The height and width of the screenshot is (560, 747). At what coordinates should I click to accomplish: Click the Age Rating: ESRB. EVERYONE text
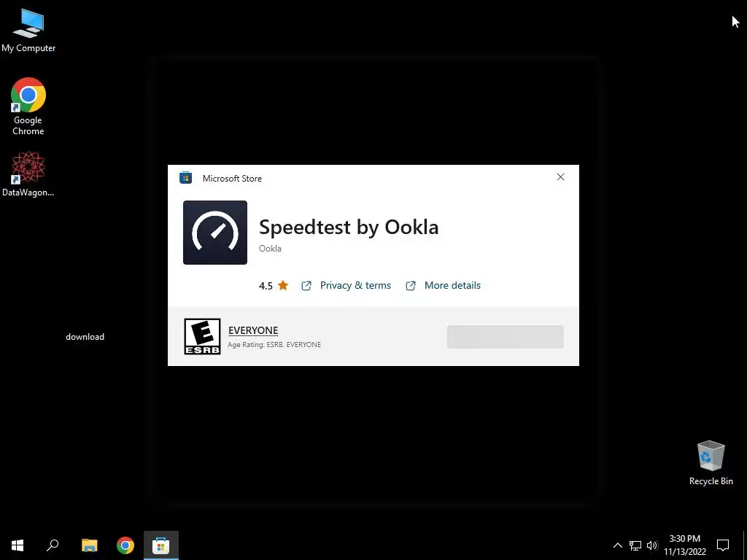pyautogui.click(x=274, y=344)
